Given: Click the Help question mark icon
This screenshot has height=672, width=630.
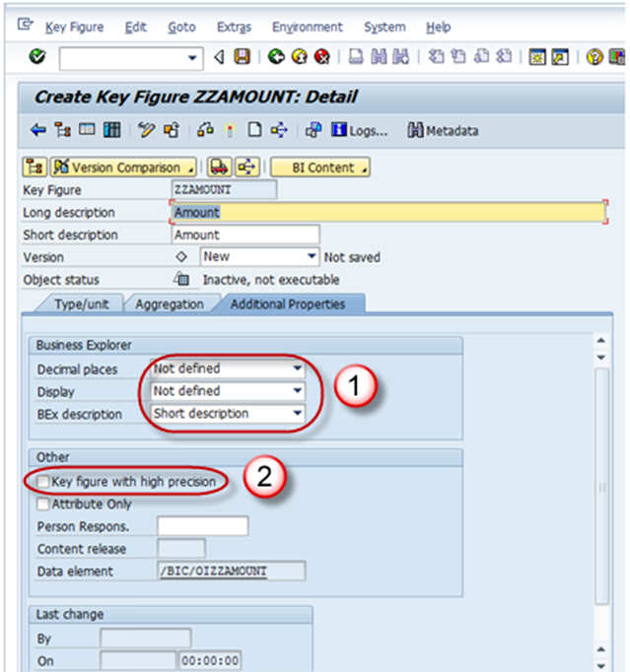Looking at the screenshot, I should coord(595,58).
